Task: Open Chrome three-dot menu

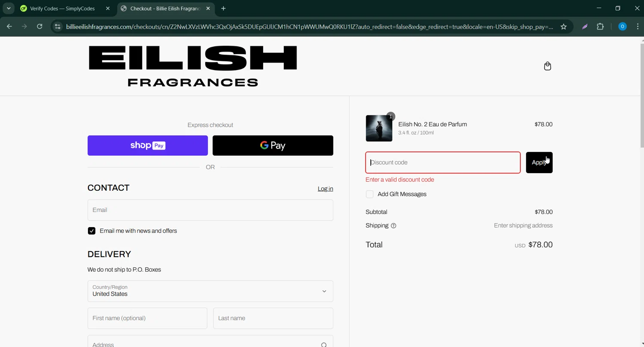Action: pos(637,27)
